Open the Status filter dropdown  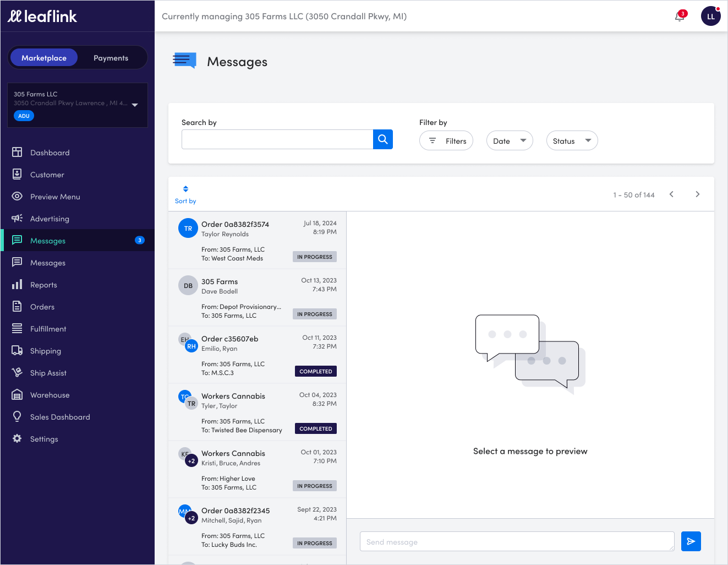[x=572, y=141]
